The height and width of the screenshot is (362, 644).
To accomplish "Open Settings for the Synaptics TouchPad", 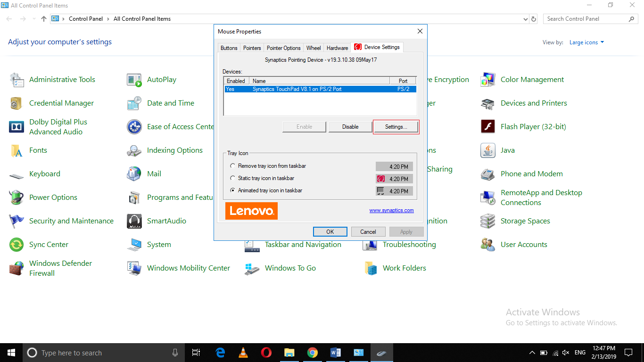I will pos(396,126).
